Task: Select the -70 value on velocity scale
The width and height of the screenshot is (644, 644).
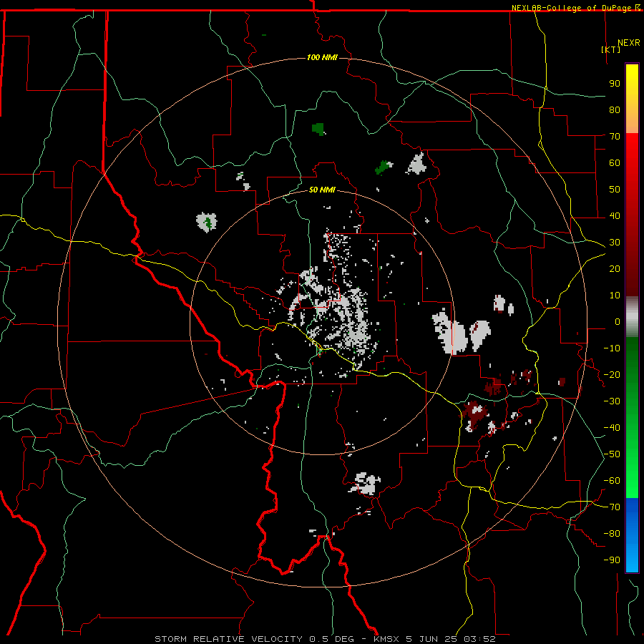Action: point(612,507)
